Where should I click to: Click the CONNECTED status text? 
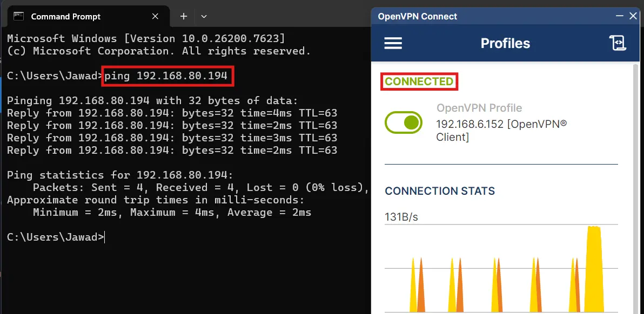pyautogui.click(x=419, y=81)
